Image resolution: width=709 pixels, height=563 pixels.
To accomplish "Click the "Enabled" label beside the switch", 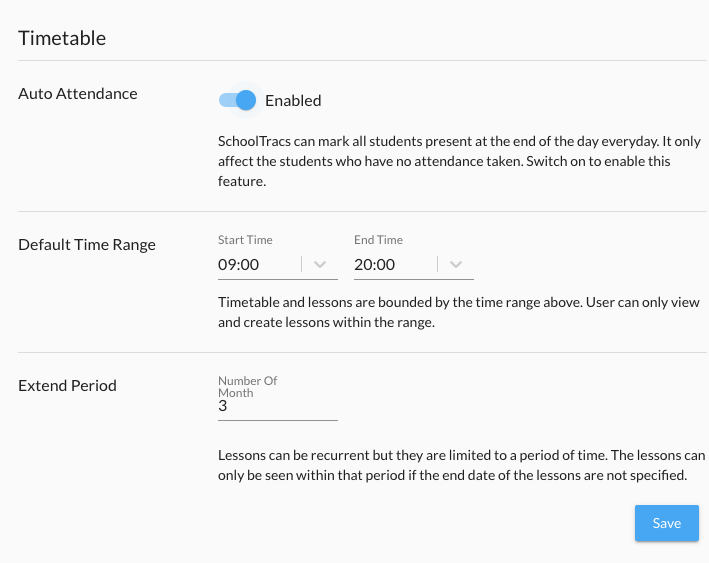I will coord(293,100).
